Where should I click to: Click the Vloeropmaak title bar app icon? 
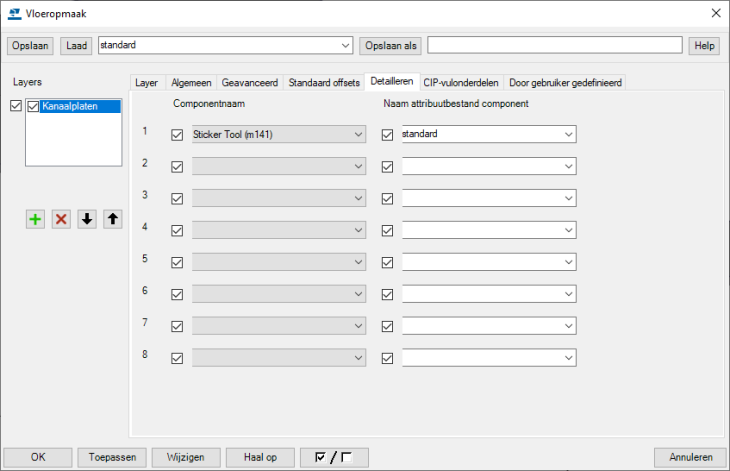[x=14, y=13]
